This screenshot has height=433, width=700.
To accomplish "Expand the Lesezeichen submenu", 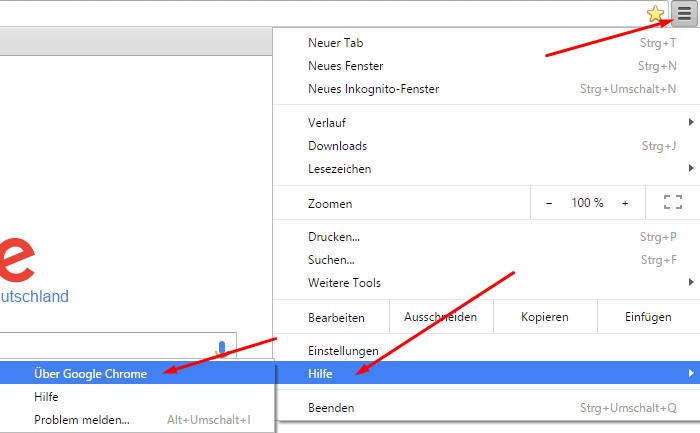I will (x=487, y=169).
